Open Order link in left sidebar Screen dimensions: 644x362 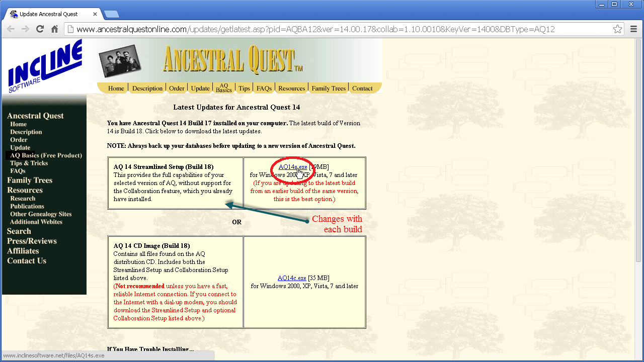19,140
